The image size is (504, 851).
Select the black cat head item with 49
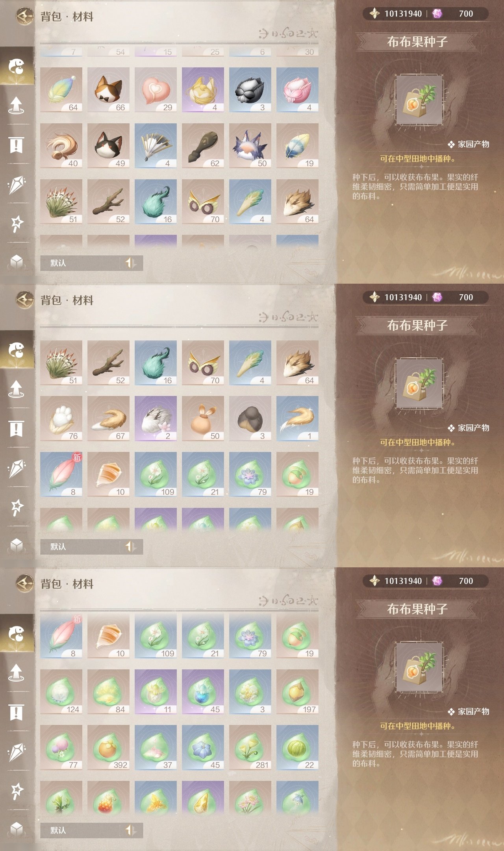coord(108,146)
